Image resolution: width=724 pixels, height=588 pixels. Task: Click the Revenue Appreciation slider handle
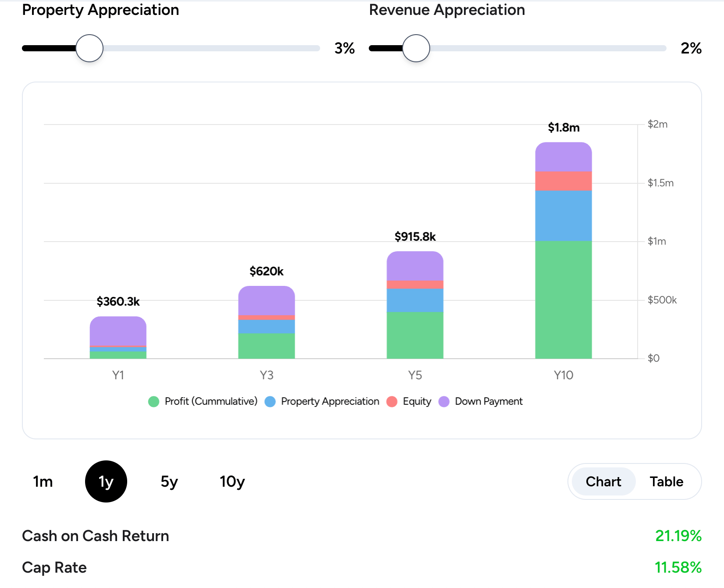(x=416, y=48)
